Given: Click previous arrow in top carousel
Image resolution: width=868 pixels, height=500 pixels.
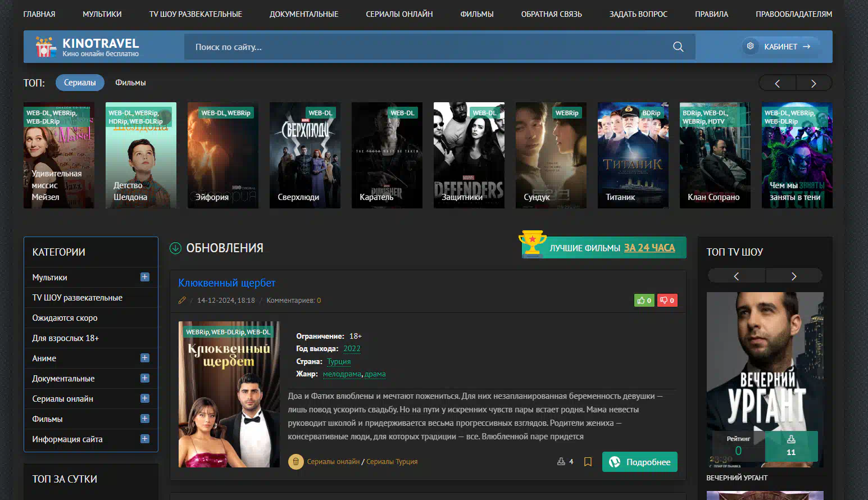Looking at the screenshot, I should [x=778, y=83].
